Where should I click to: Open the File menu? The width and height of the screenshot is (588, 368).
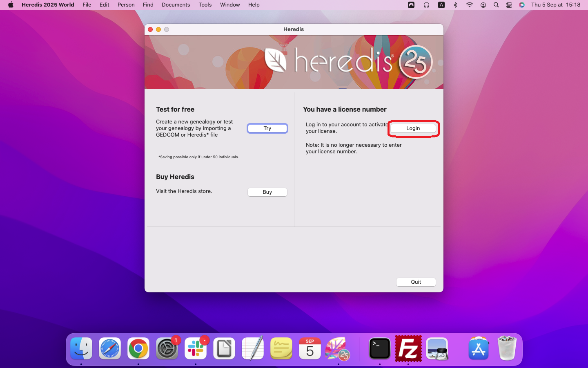pyautogui.click(x=87, y=5)
